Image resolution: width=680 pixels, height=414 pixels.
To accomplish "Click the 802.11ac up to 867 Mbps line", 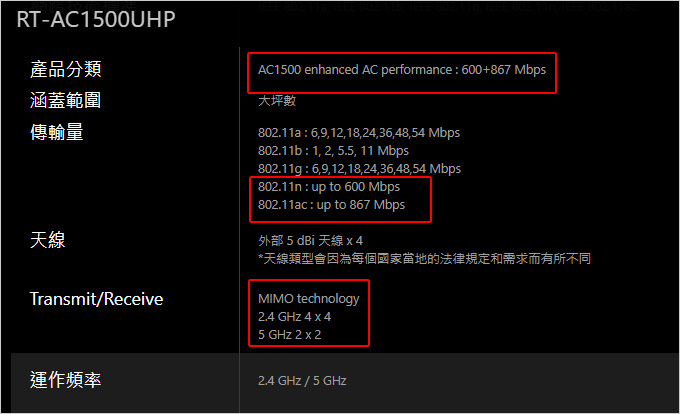I will (x=331, y=205).
